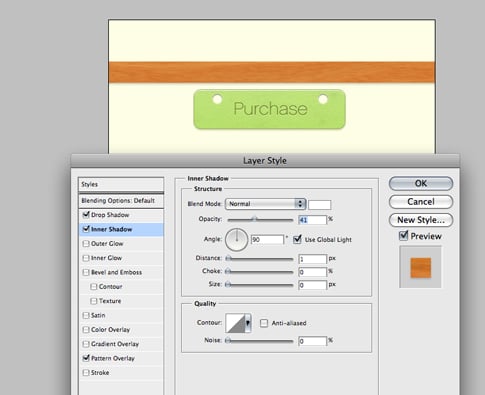Click the orange wood strip on canvas
The width and height of the screenshot is (485, 395).
[272, 72]
